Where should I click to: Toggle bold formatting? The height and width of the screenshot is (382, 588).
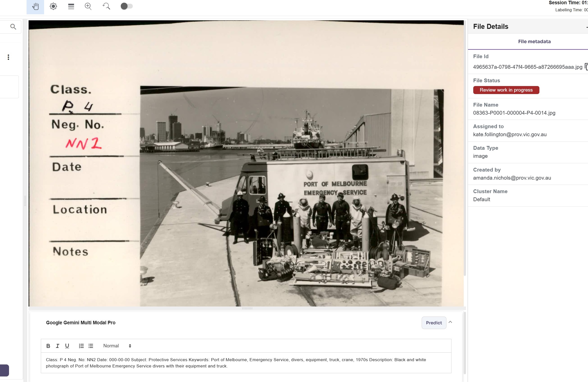click(48, 346)
